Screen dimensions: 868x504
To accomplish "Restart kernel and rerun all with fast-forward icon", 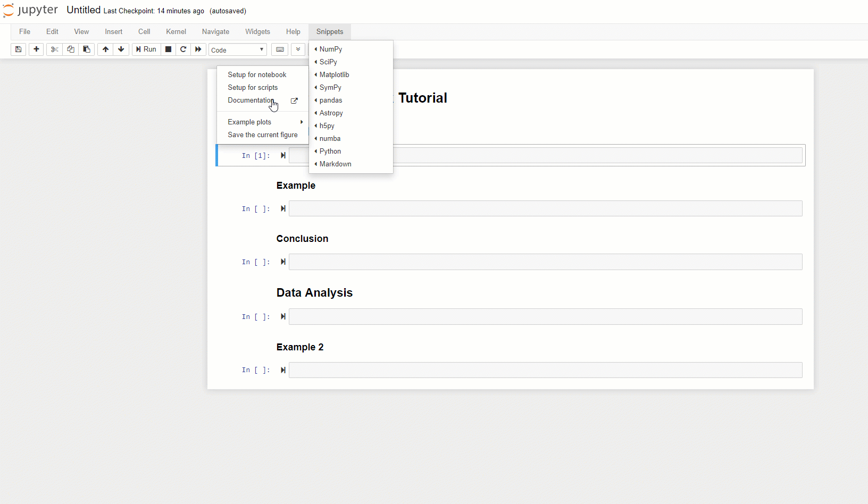I will click(x=198, y=49).
